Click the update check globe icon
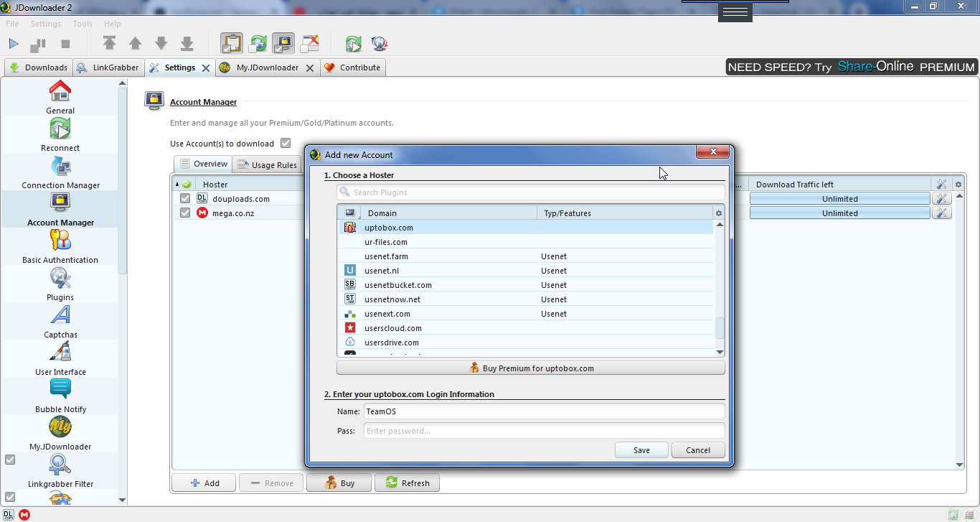980x522 pixels. coord(380,44)
